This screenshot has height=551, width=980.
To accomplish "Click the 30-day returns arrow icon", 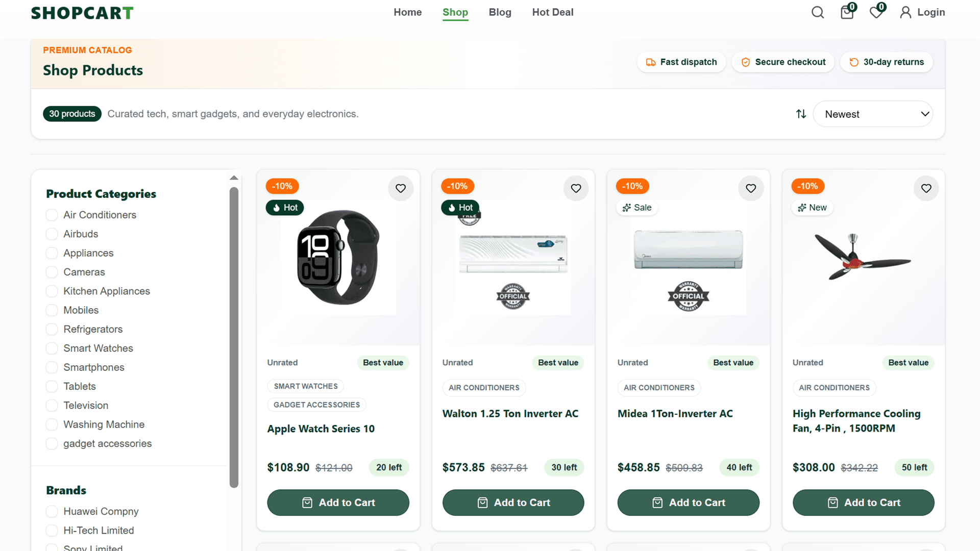I will point(854,62).
